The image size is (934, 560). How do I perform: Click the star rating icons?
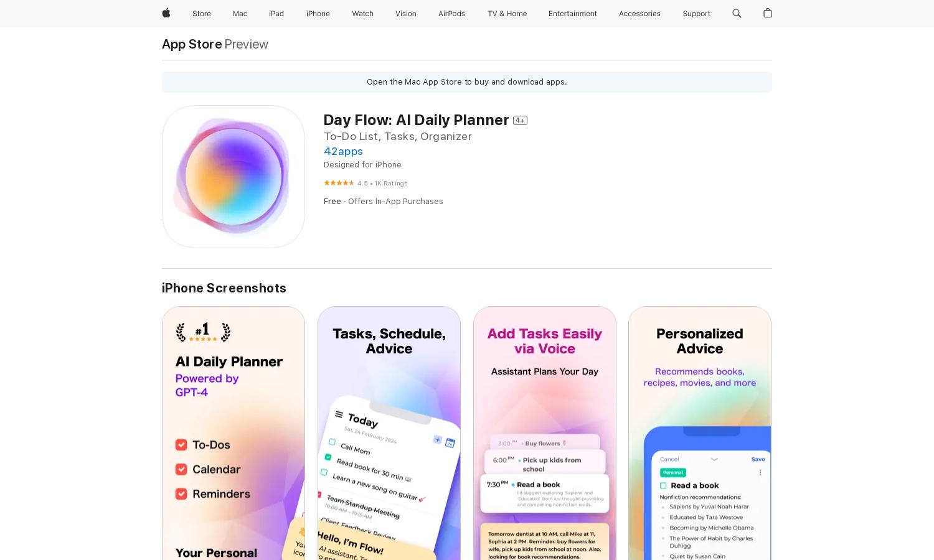[339, 183]
